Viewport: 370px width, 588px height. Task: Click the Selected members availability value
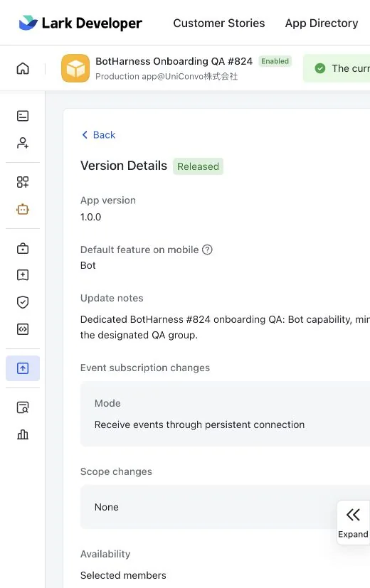[123, 575]
